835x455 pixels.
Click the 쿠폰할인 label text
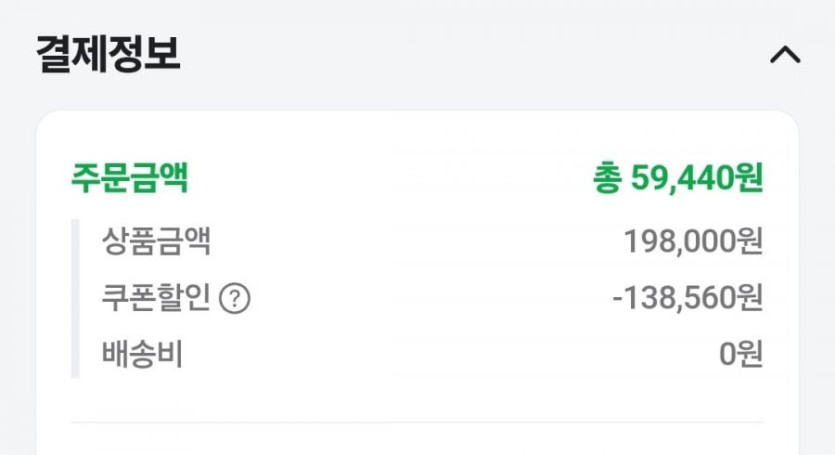click(x=156, y=298)
